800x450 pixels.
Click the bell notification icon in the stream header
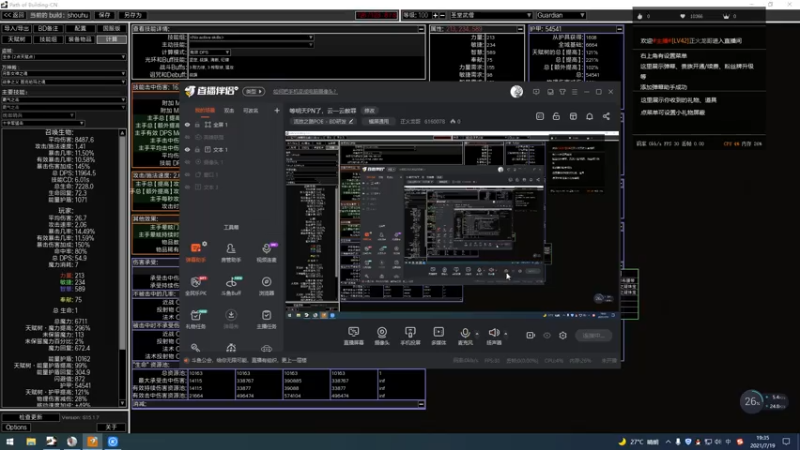coord(589,116)
